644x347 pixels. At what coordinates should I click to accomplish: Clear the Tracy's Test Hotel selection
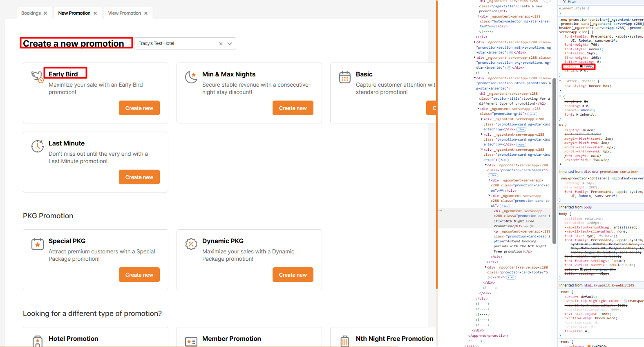click(221, 44)
